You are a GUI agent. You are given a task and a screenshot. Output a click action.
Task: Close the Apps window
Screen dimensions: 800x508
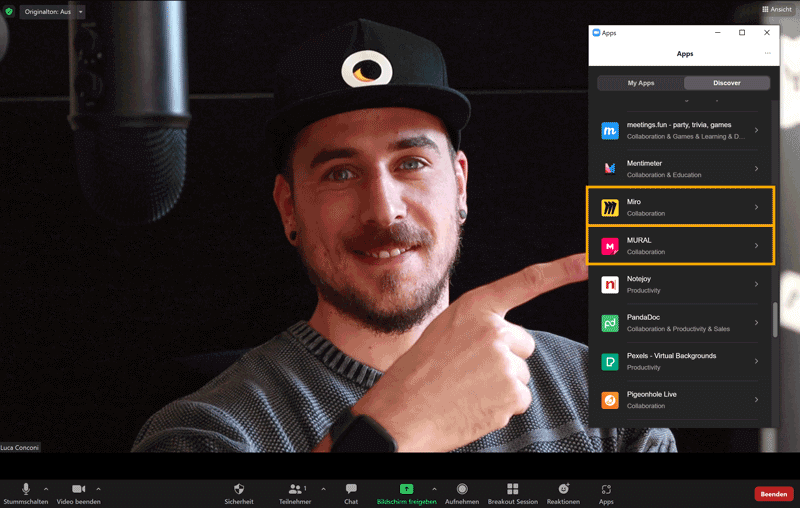pyautogui.click(x=766, y=33)
